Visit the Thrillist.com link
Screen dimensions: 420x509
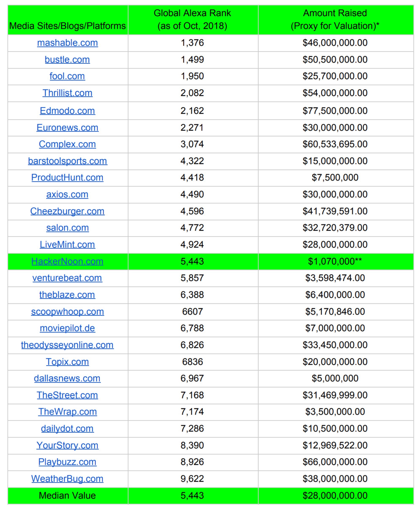coord(67,93)
